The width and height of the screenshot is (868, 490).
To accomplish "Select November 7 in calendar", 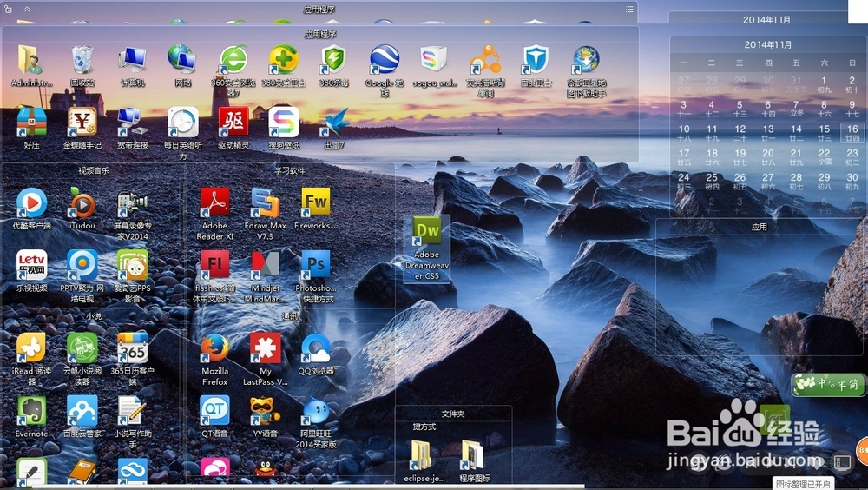I will [x=796, y=108].
